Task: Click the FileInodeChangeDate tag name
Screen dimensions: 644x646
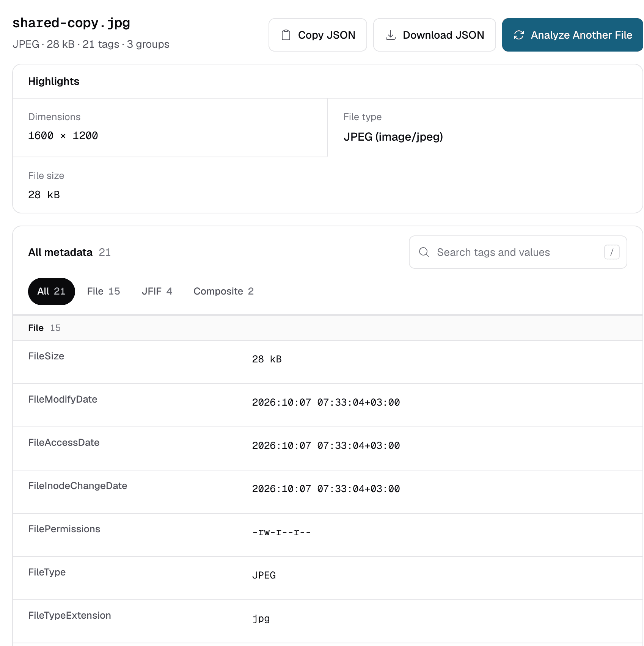Action: tap(78, 486)
